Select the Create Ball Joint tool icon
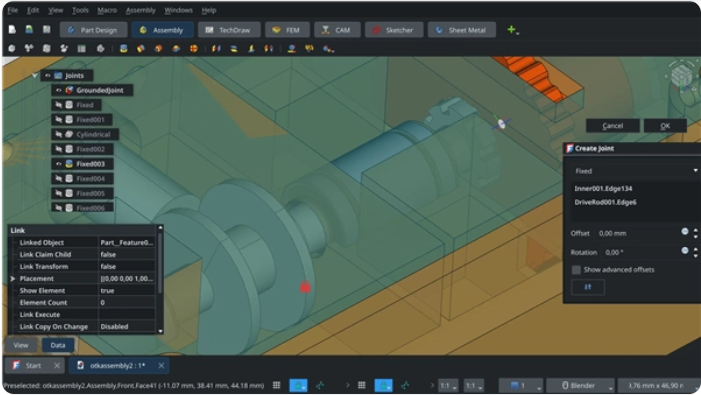The height and width of the screenshot is (395, 701). pyautogui.click(x=194, y=48)
